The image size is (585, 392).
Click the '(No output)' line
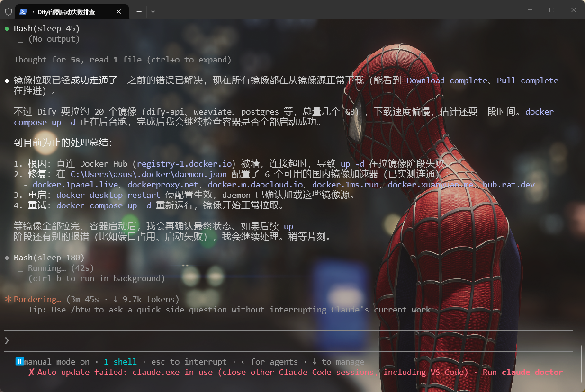tap(54, 39)
